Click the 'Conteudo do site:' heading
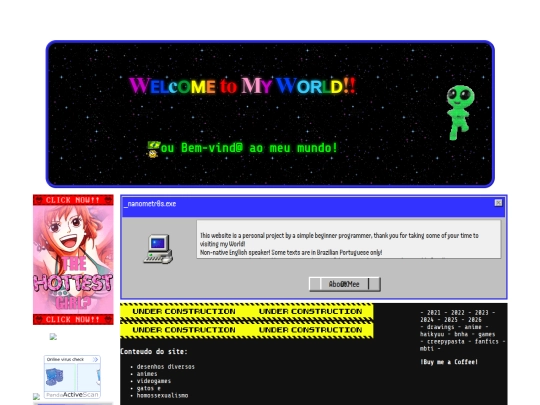The width and height of the screenshot is (540, 405). tap(154, 352)
